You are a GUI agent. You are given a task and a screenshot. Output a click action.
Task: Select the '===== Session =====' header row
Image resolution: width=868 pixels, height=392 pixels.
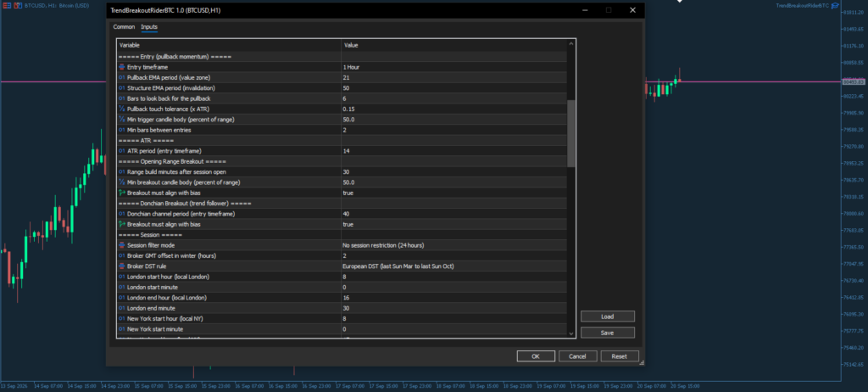point(342,235)
